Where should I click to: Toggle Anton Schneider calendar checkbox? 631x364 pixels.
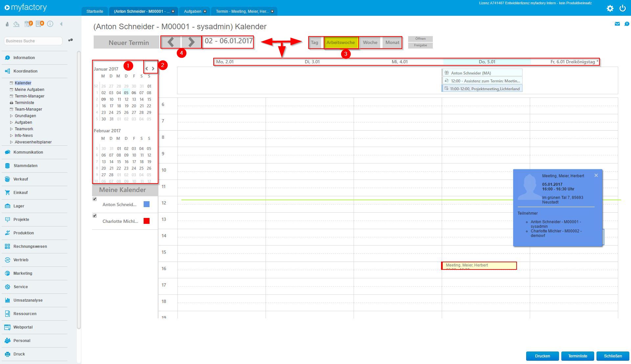[95, 199]
